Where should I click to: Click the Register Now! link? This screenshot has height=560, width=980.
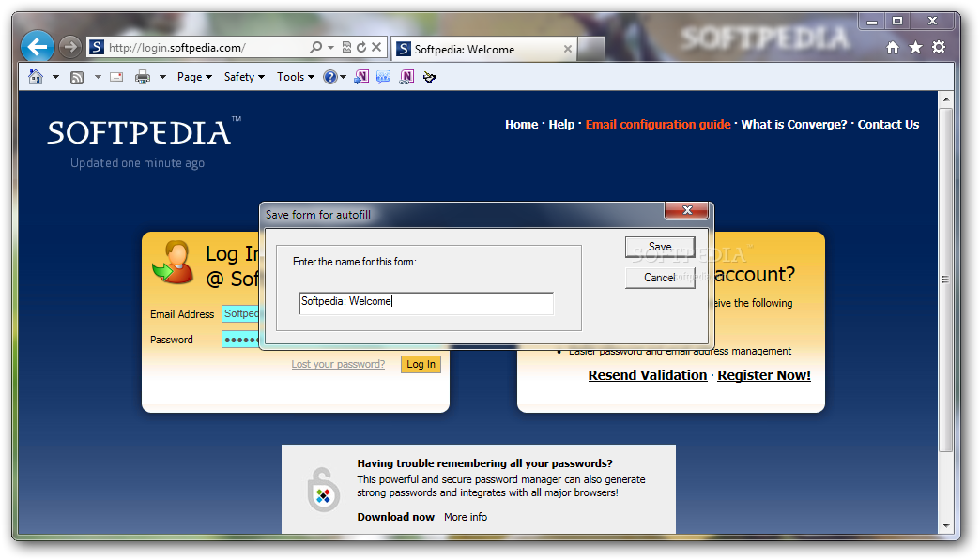[x=764, y=375]
